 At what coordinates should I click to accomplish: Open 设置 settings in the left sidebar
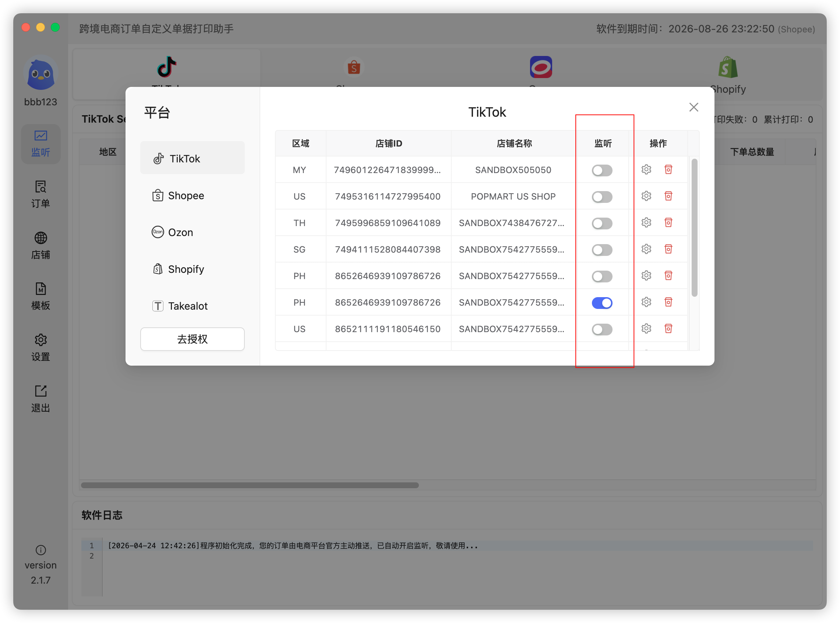click(x=40, y=348)
